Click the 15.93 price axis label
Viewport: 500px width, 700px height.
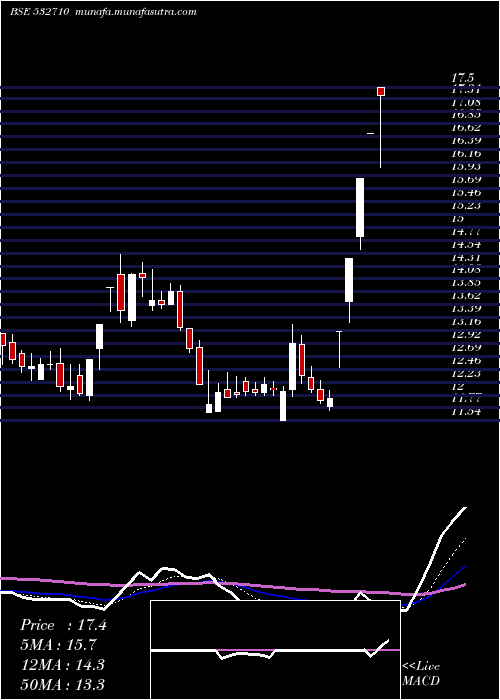pyautogui.click(x=466, y=167)
